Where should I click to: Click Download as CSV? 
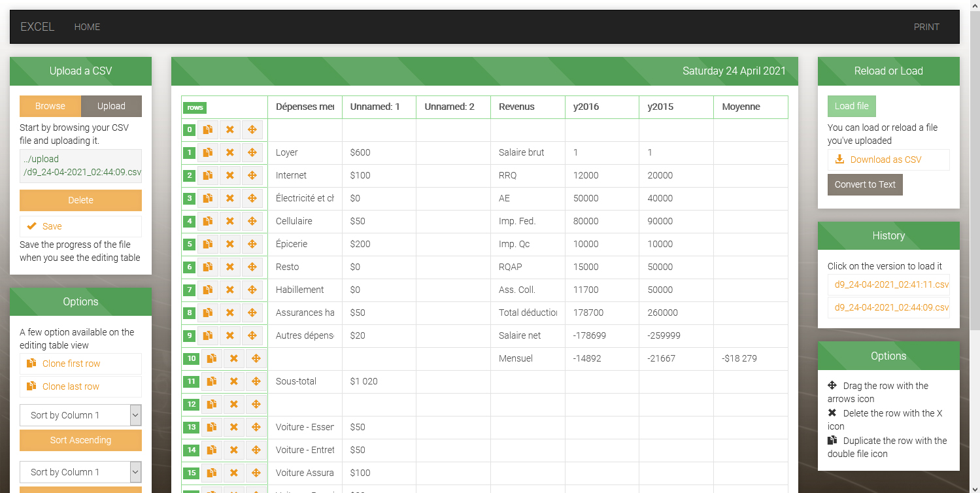pyautogui.click(x=888, y=160)
